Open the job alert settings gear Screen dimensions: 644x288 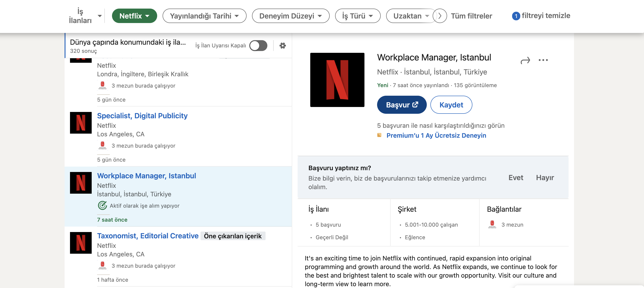pos(282,45)
